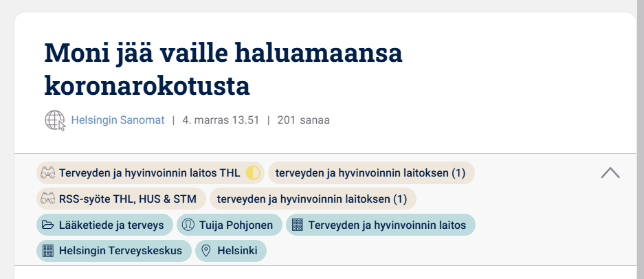Viewport: 644px width, 279px height.
Task: Click the location pin icon on Helsinki
Action: coord(206,251)
